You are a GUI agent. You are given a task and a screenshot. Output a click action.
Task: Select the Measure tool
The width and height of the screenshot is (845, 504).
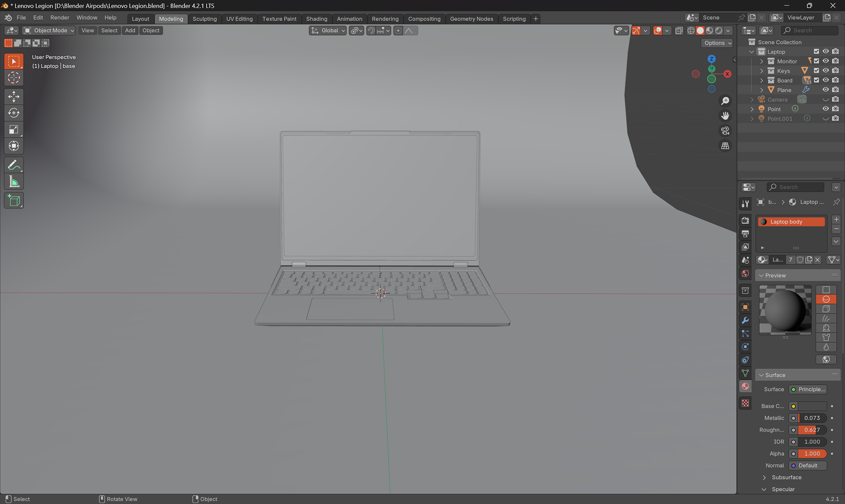pyautogui.click(x=14, y=182)
